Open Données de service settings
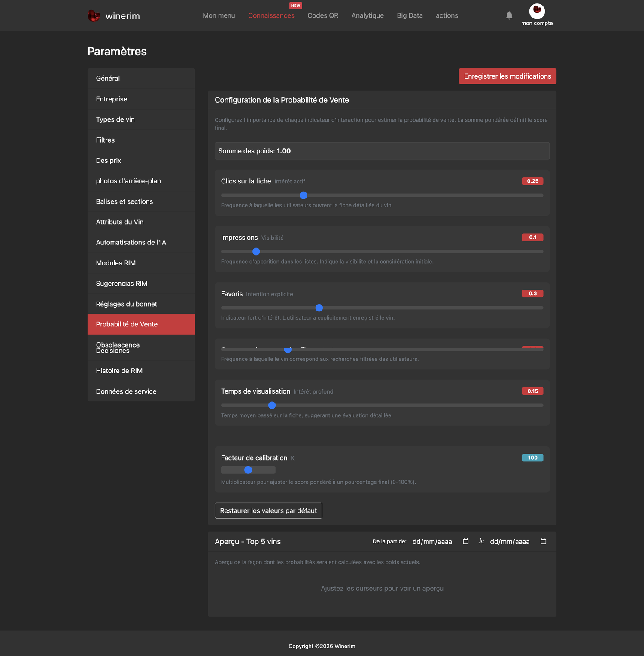644x656 pixels. coord(141,391)
